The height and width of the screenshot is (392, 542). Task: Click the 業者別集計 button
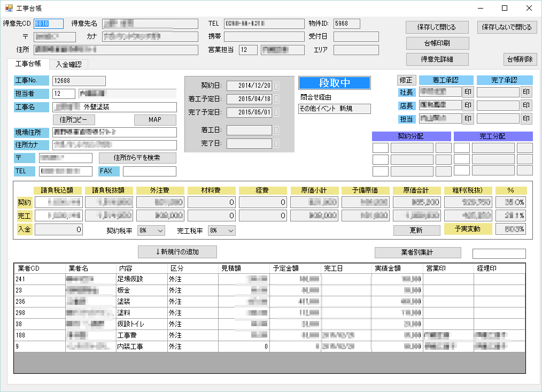pos(417,252)
